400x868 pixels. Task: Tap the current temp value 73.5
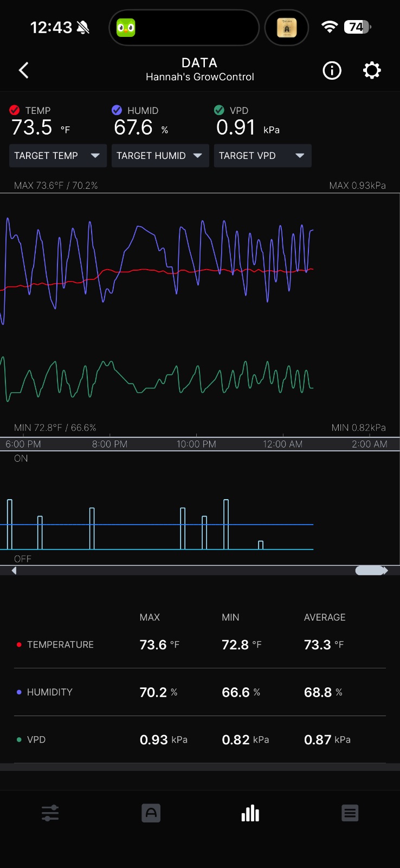coord(31,127)
